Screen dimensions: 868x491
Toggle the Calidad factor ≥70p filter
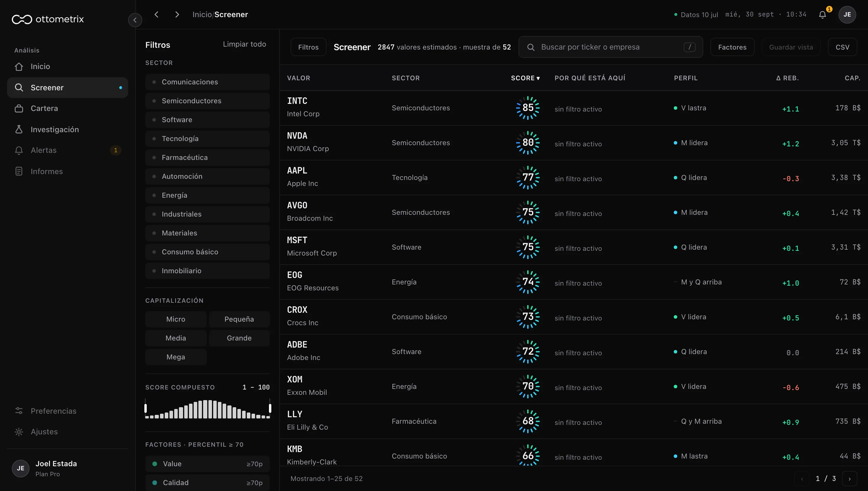coord(208,482)
